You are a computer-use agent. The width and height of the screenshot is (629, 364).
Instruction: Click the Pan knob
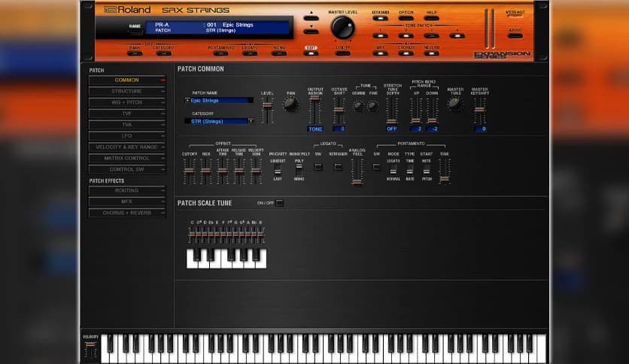pos(290,105)
